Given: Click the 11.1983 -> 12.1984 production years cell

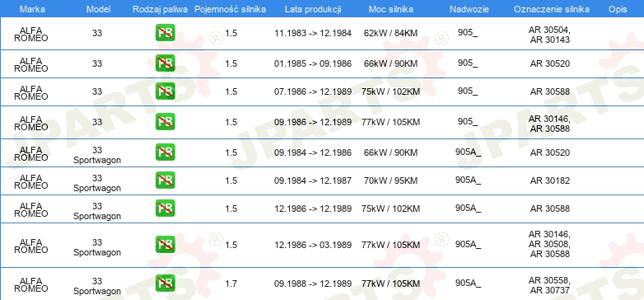Looking at the screenshot, I should [x=313, y=33].
